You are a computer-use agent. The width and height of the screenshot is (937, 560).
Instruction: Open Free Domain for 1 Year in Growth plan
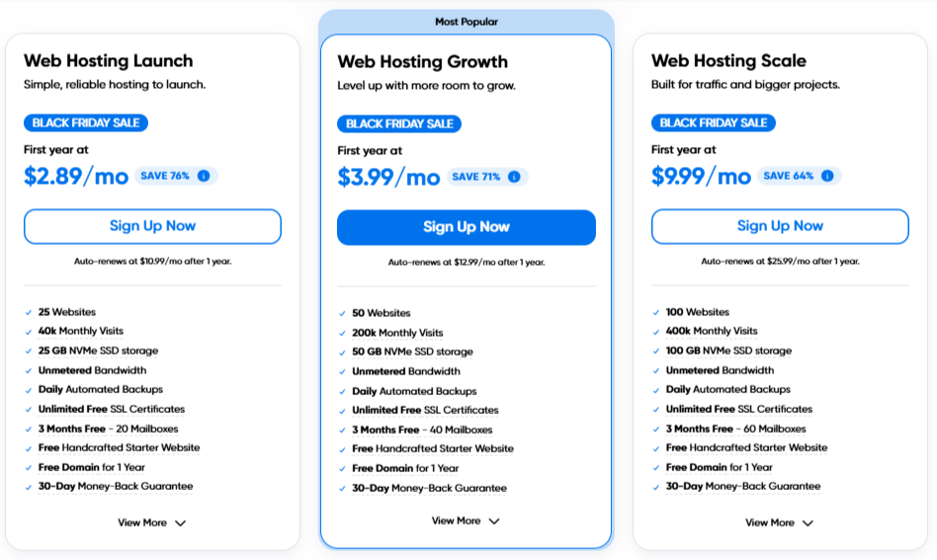[x=405, y=469]
